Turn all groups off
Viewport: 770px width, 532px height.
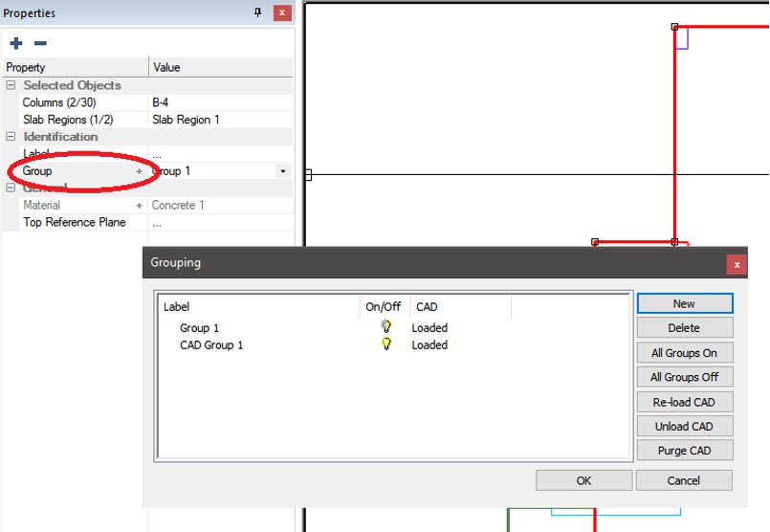point(684,377)
